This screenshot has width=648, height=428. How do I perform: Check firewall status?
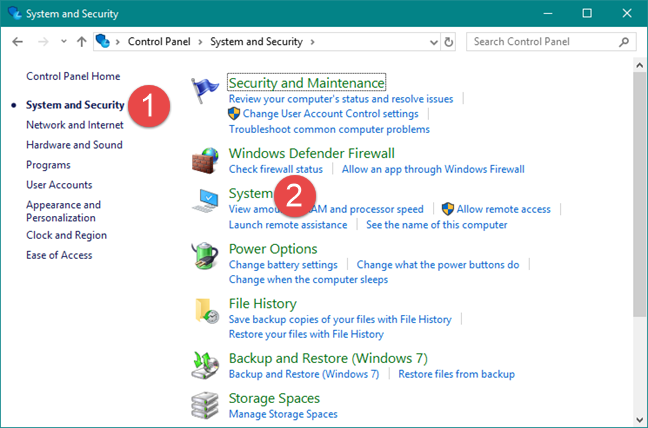276,169
